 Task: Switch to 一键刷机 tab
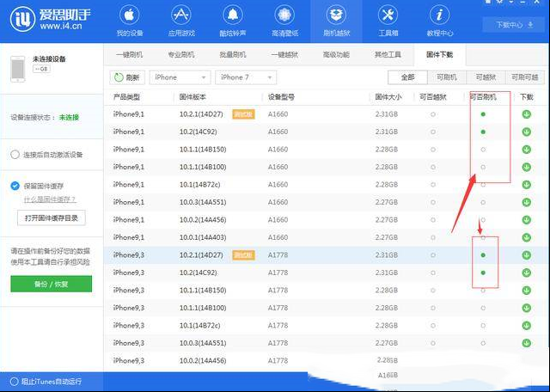130,55
